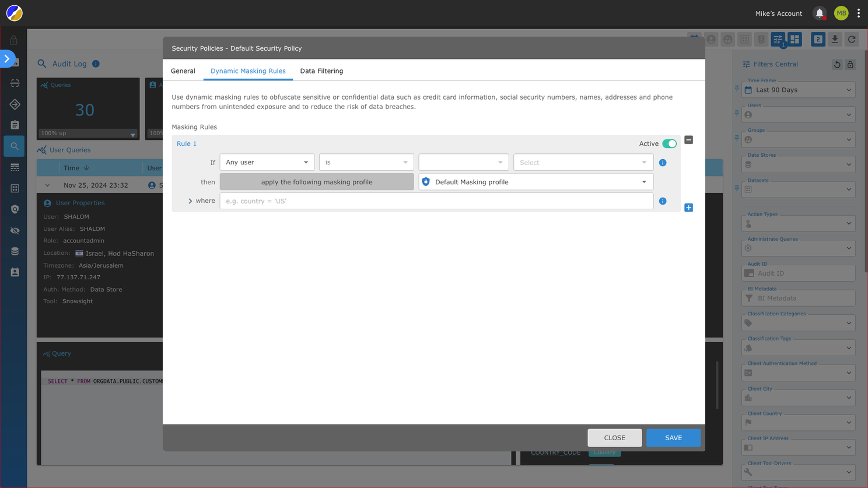Add a new masking rule with plus icon
This screenshot has width=868, height=488.
point(688,208)
